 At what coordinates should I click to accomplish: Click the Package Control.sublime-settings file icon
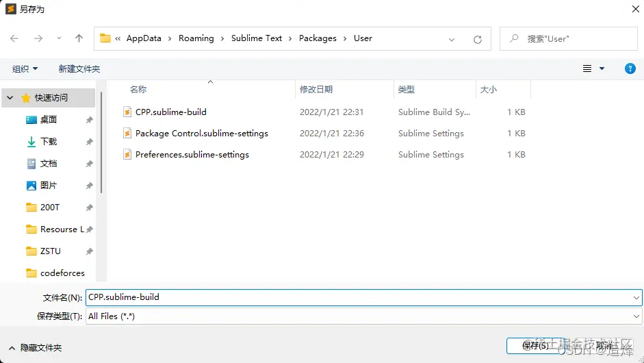point(127,133)
